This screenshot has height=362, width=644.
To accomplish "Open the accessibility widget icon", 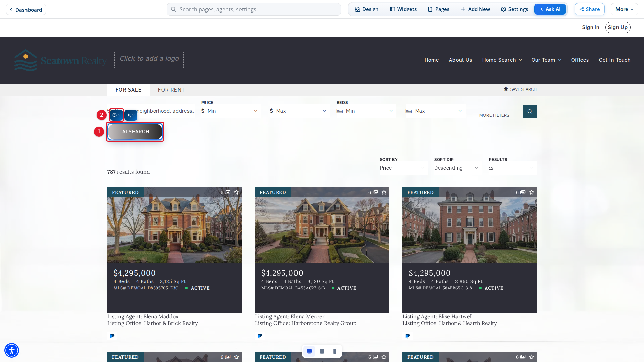I will 12,350.
